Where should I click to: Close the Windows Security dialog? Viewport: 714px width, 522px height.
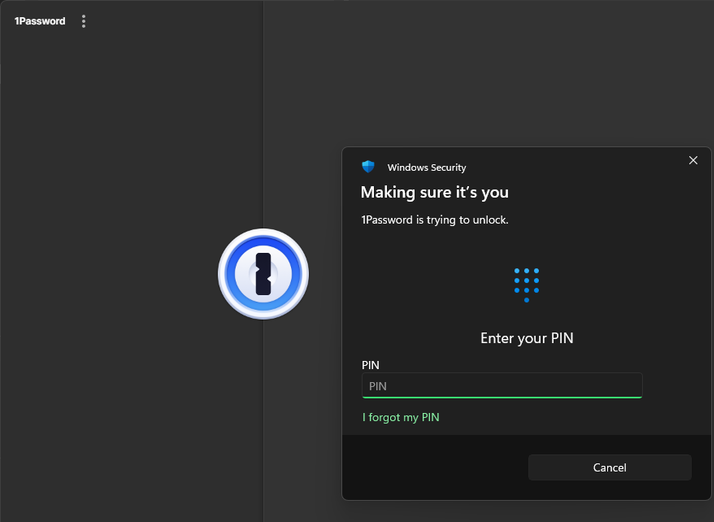693,160
